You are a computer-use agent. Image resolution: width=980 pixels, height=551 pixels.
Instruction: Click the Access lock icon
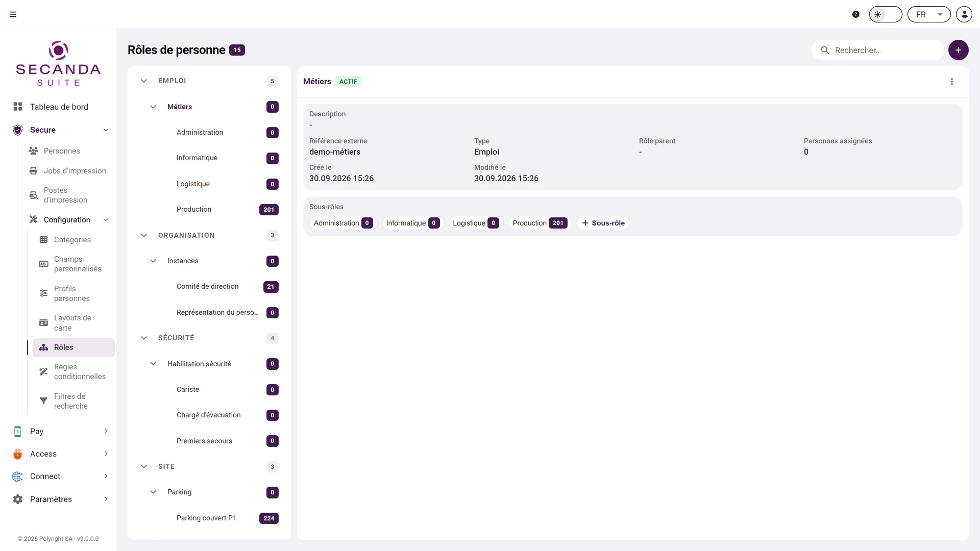(x=18, y=454)
